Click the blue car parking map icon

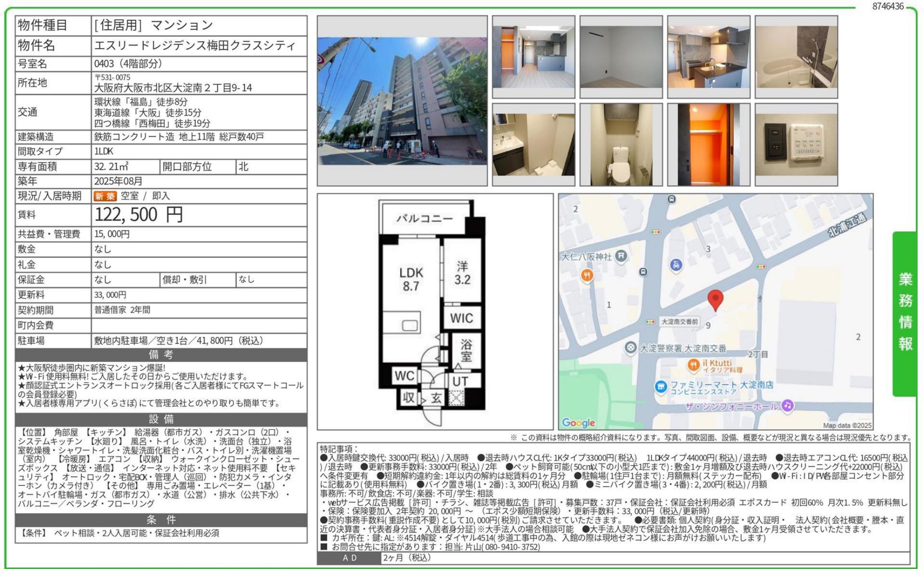(x=675, y=265)
